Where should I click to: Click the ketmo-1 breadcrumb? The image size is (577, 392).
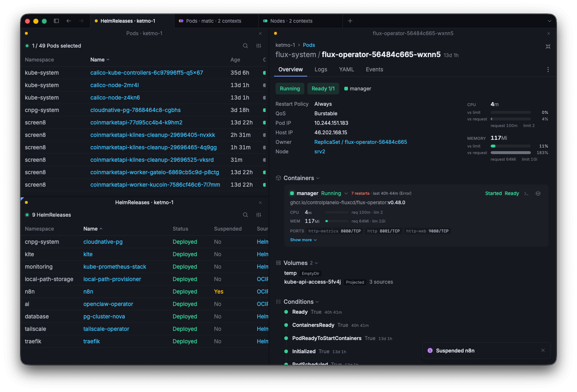285,45
